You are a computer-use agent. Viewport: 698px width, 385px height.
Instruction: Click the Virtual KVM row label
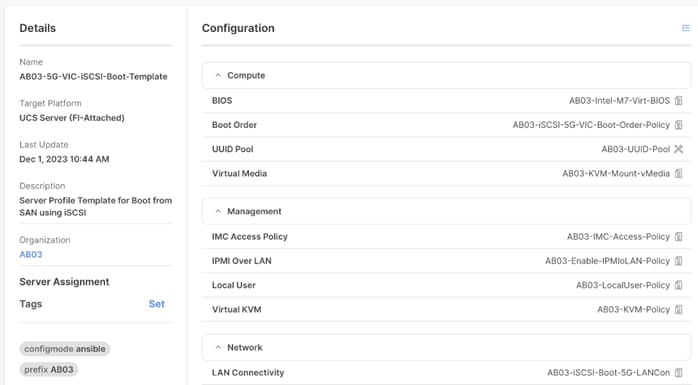point(236,309)
